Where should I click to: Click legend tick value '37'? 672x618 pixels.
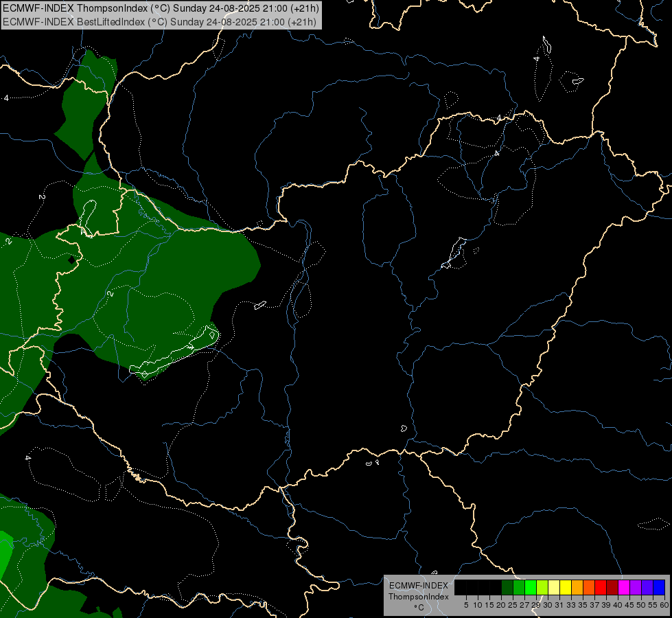pos(594,605)
